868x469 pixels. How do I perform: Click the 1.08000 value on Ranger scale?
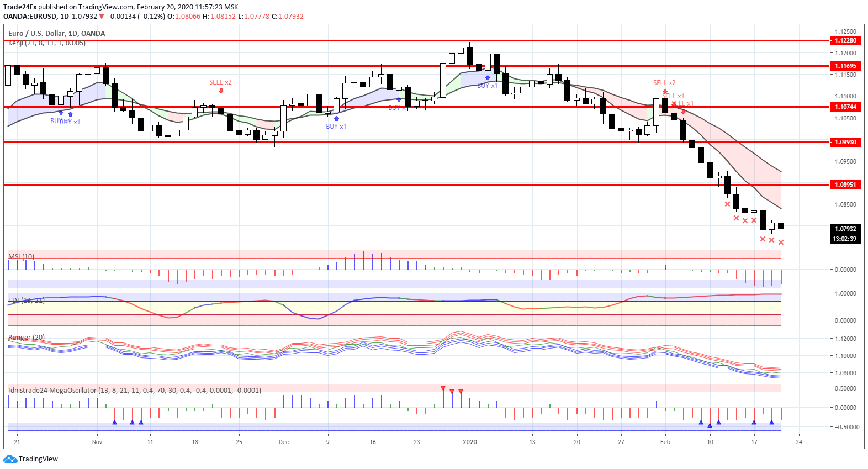[x=846, y=373]
